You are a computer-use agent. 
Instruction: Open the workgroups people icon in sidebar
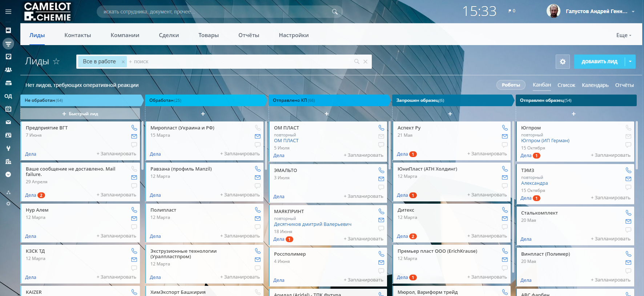pyautogui.click(x=8, y=70)
